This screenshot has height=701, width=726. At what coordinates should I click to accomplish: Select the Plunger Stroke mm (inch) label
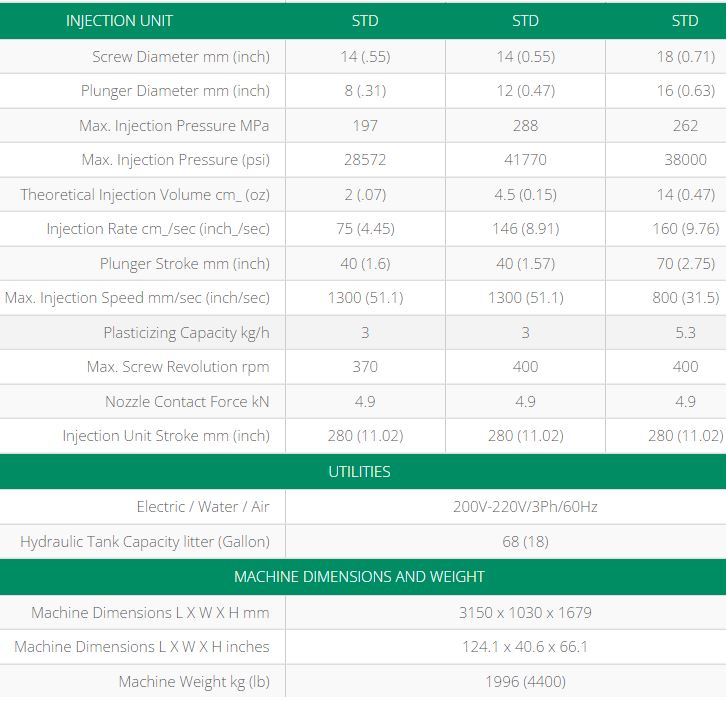[x=184, y=264]
